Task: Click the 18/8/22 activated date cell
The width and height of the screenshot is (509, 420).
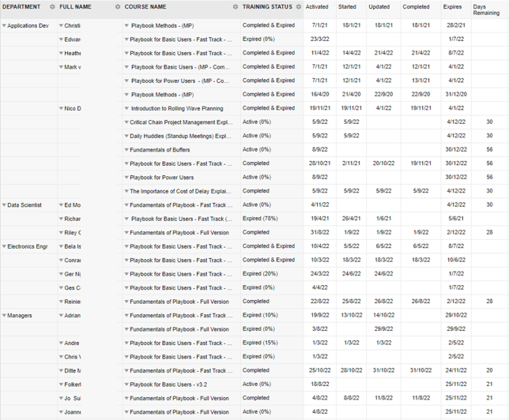Action: pyautogui.click(x=320, y=384)
